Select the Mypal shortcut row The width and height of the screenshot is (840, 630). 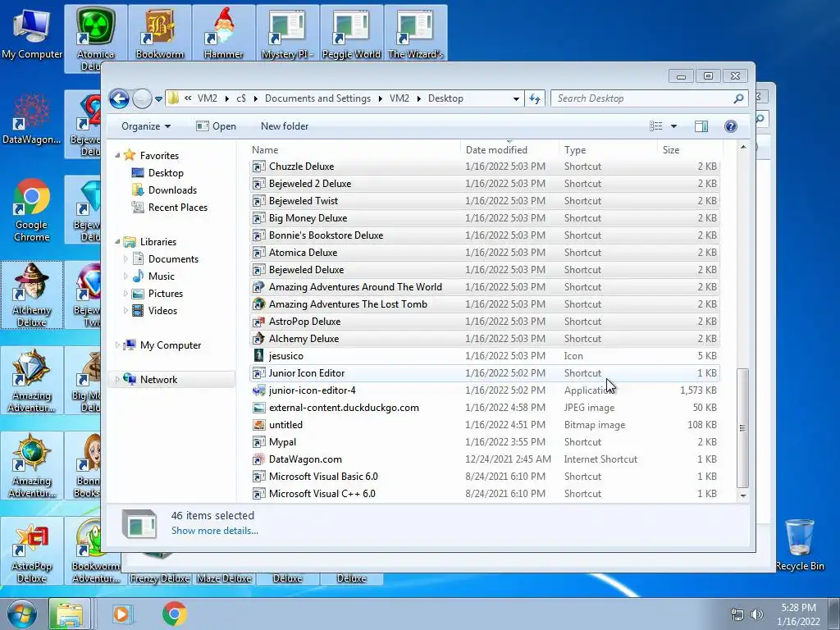484,442
